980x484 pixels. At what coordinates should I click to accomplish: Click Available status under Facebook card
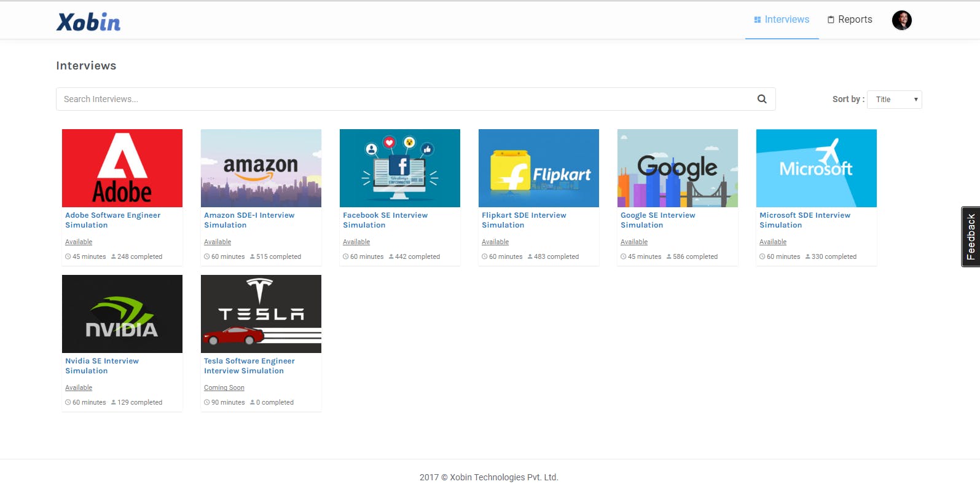pyautogui.click(x=356, y=242)
